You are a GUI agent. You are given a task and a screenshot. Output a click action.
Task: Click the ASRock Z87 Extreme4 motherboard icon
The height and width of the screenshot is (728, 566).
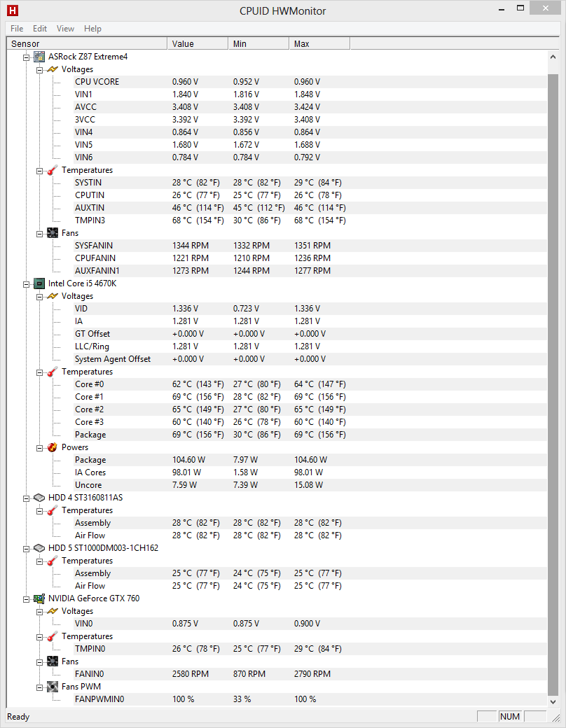(x=40, y=57)
